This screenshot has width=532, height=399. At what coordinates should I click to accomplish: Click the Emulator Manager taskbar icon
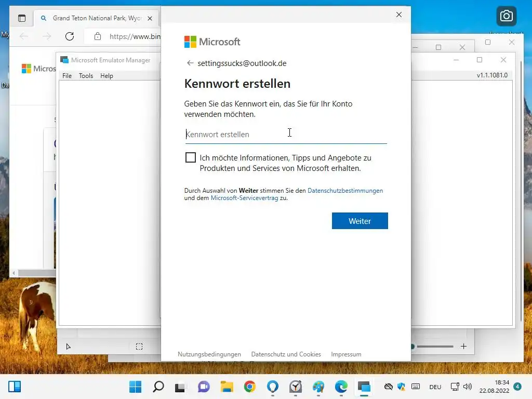point(364,387)
